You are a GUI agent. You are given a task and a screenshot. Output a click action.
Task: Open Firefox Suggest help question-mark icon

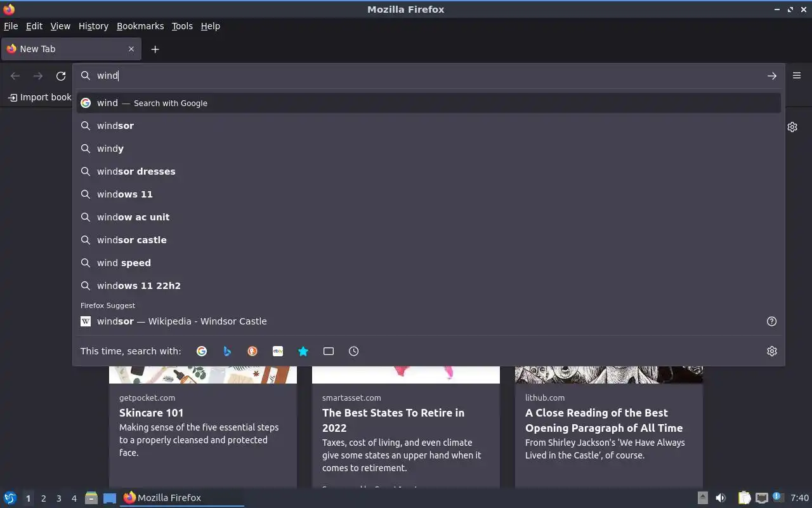tap(771, 321)
